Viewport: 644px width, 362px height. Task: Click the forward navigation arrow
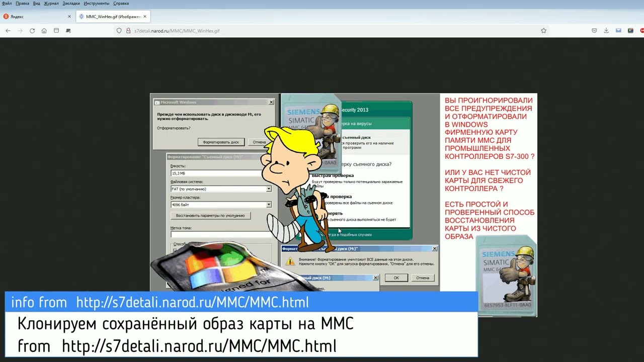click(x=20, y=31)
